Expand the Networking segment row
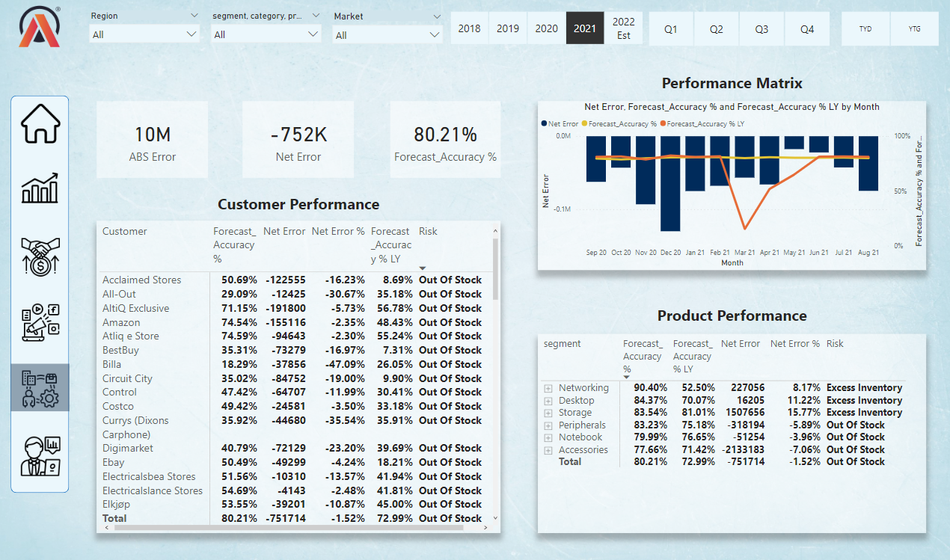This screenshot has height=560, width=950. point(548,387)
